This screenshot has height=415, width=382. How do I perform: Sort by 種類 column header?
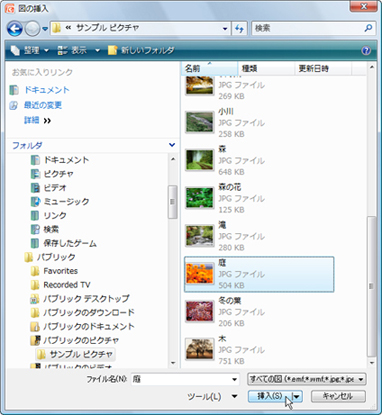pyautogui.click(x=266, y=69)
